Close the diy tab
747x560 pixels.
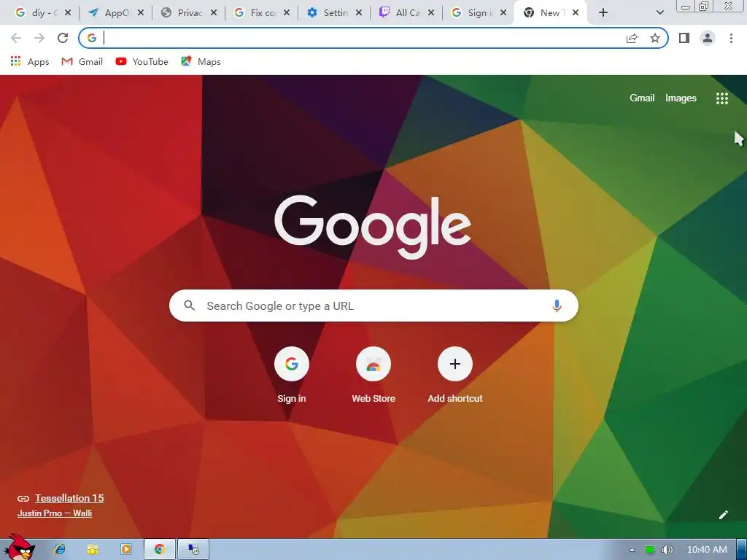tap(68, 13)
